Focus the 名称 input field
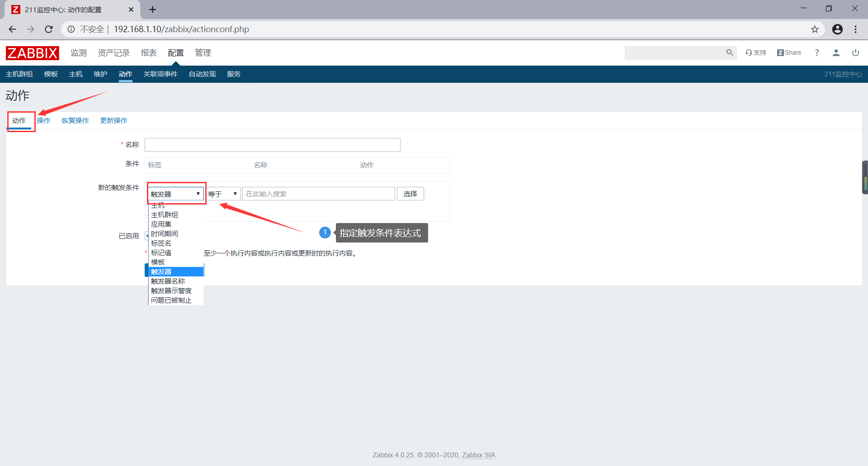 pyautogui.click(x=273, y=145)
